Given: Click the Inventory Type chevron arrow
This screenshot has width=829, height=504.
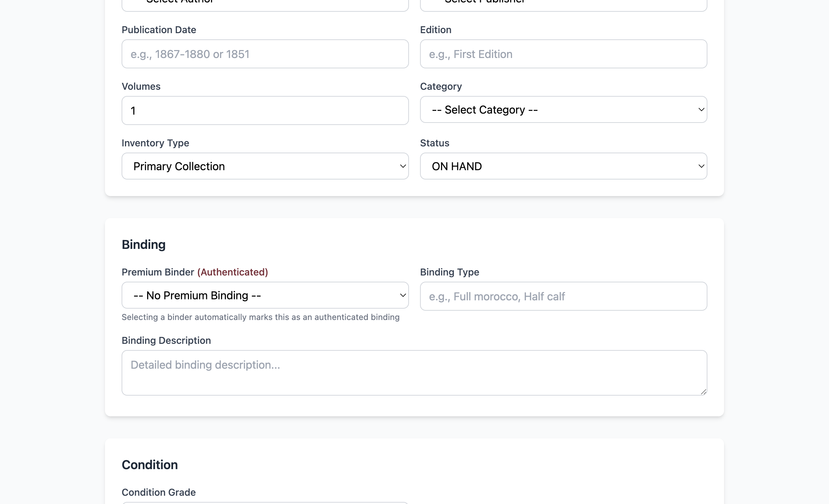Looking at the screenshot, I should coord(403,166).
